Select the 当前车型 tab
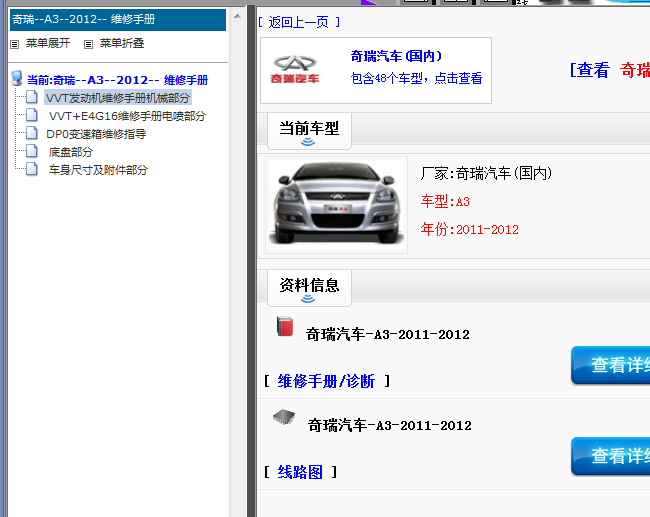Image resolution: width=650 pixels, height=517 pixels. click(309, 131)
